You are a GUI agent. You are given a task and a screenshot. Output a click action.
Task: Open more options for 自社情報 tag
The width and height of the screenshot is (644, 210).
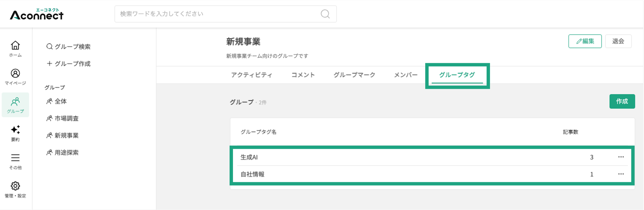(621, 174)
